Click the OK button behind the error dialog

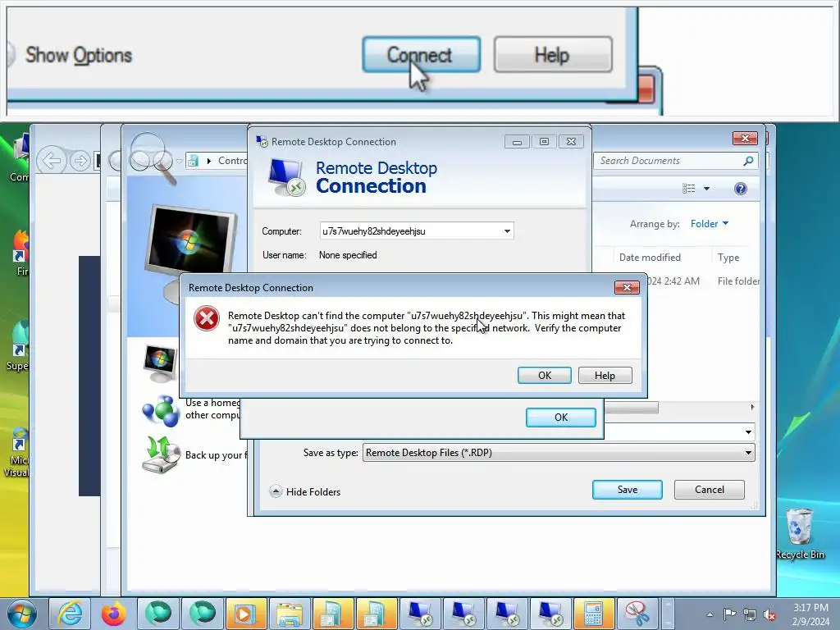pyautogui.click(x=560, y=418)
